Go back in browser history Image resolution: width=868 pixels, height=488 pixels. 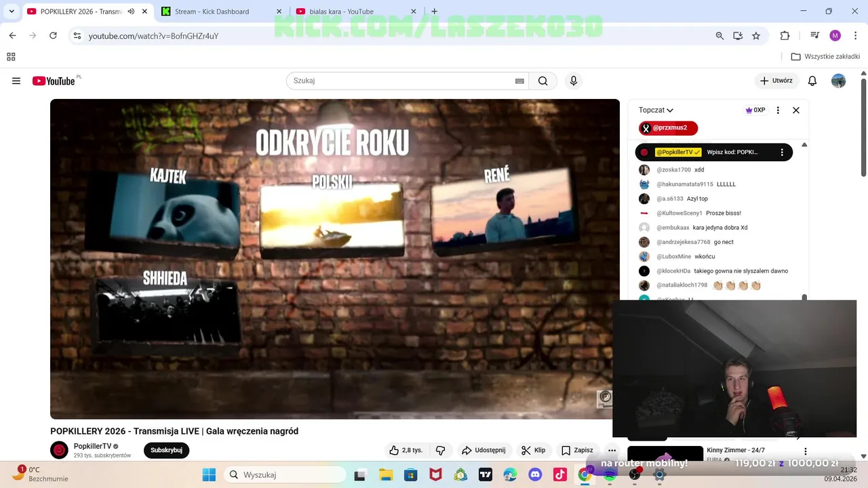[x=12, y=35]
